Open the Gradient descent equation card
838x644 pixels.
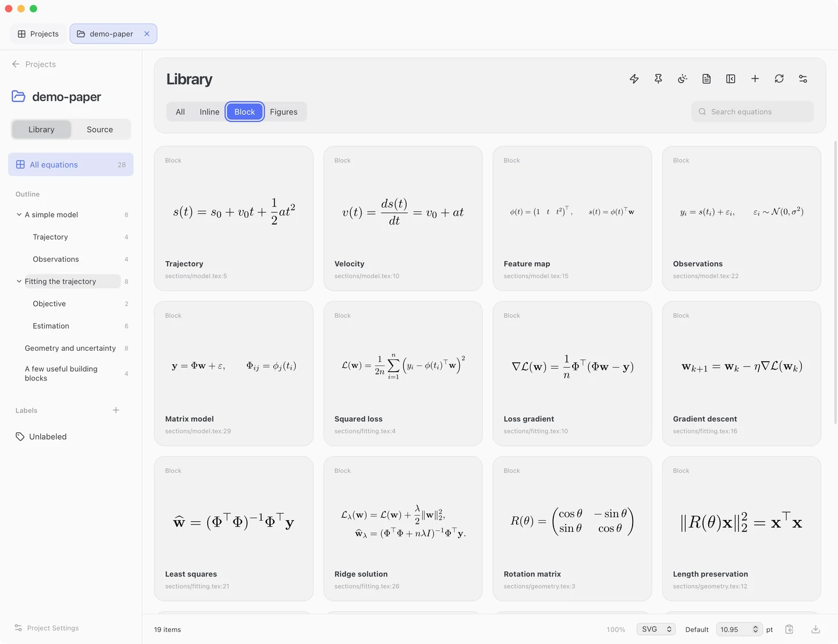pos(741,373)
